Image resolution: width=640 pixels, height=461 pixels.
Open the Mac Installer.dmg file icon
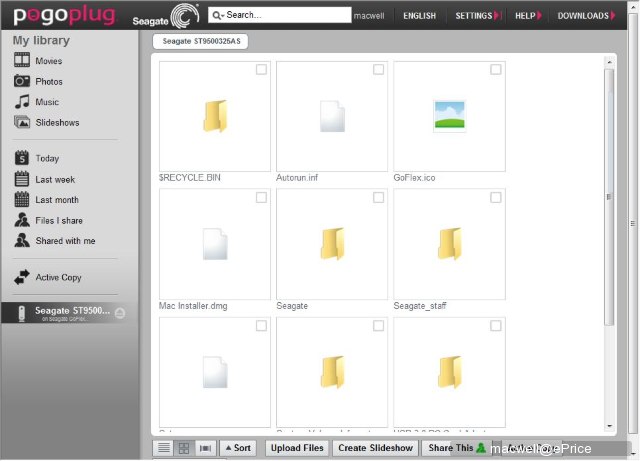(215, 244)
